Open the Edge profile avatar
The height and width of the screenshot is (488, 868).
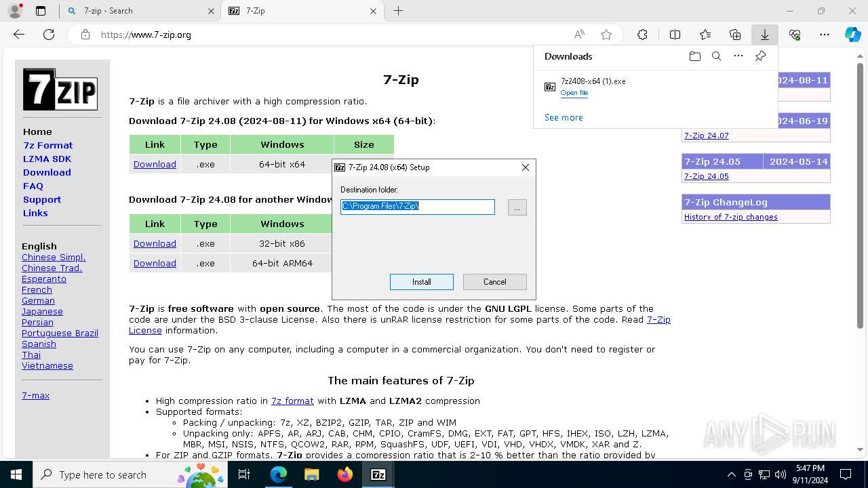click(15, 11)
